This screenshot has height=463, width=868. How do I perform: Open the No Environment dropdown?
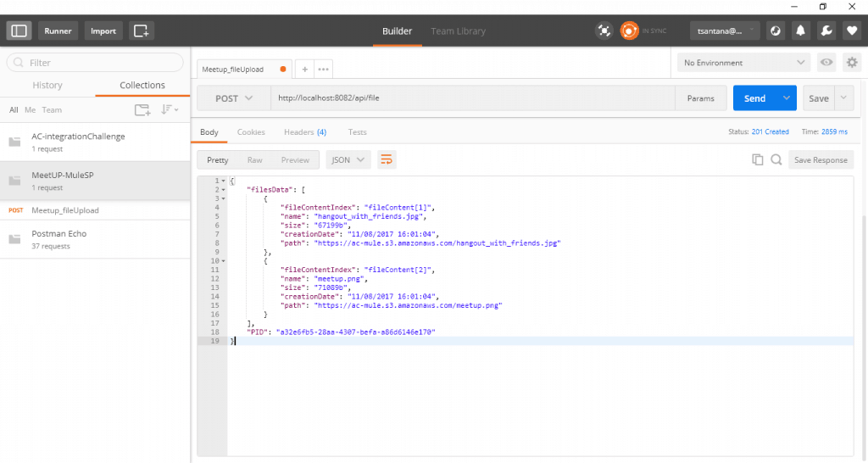(x=743, y=63)
